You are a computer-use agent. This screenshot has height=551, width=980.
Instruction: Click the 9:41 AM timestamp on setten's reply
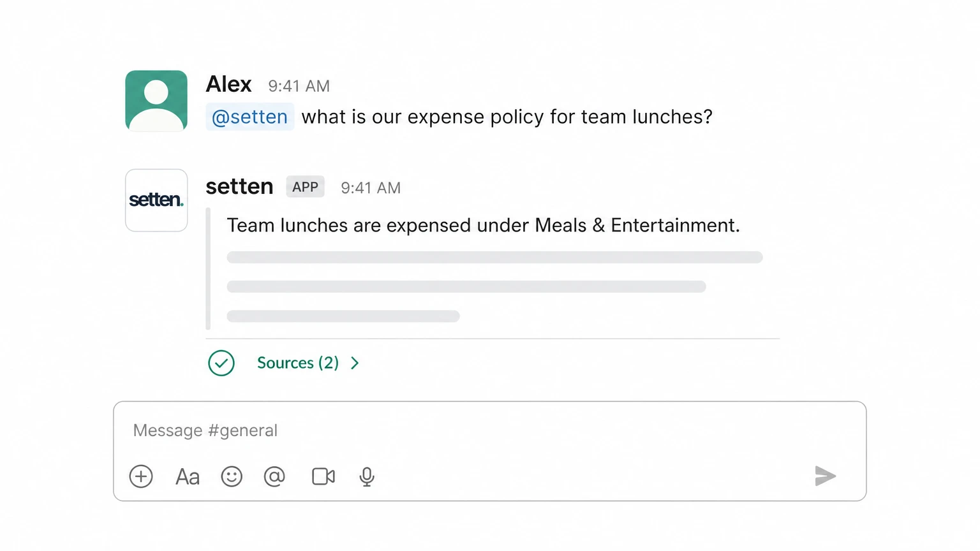click(371, 188)
